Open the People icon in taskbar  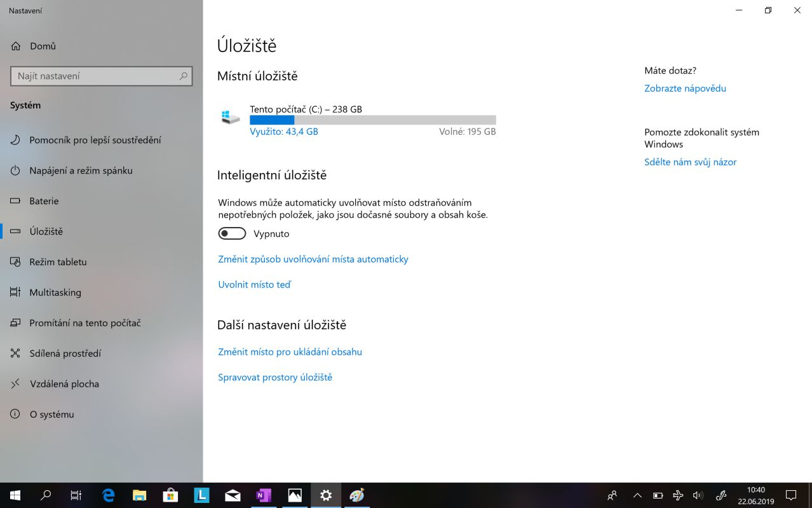(612, 495)
